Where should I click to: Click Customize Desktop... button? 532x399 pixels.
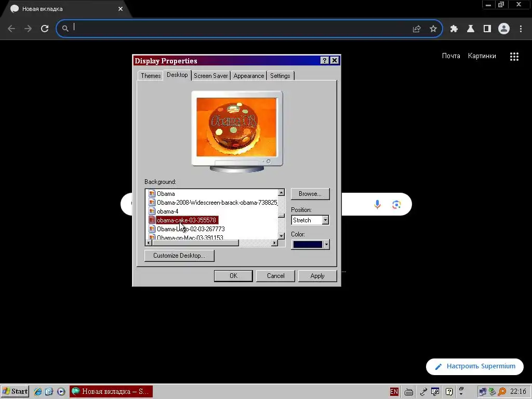click(179, 256)
